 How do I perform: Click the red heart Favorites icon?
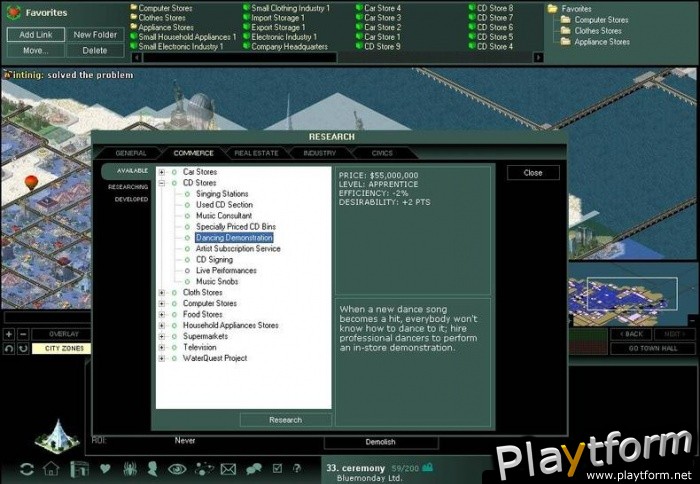(14, 13)
